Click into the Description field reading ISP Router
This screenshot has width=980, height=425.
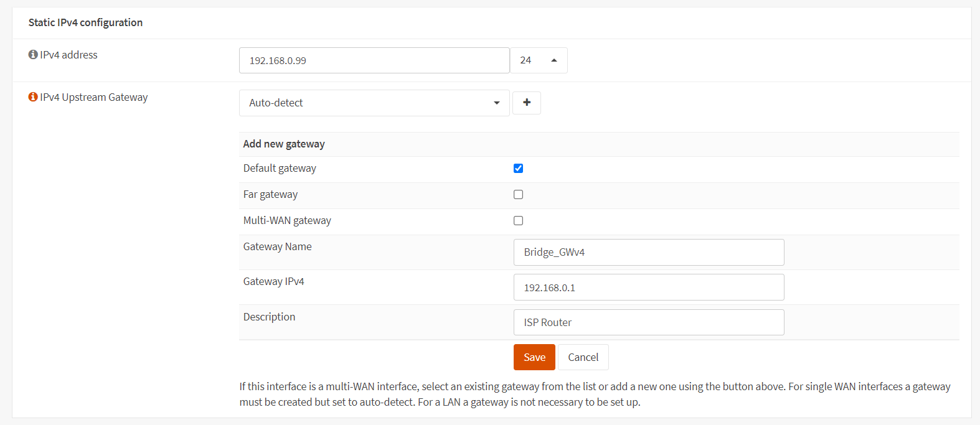tap(648, 322)
